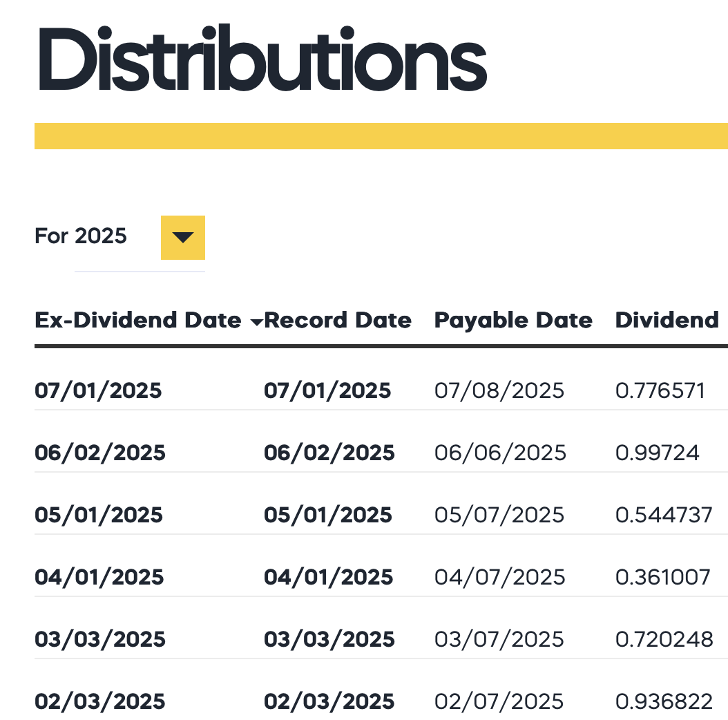
Task: Sort table by Ex-Dividend Date column
Action: [137, 320]
